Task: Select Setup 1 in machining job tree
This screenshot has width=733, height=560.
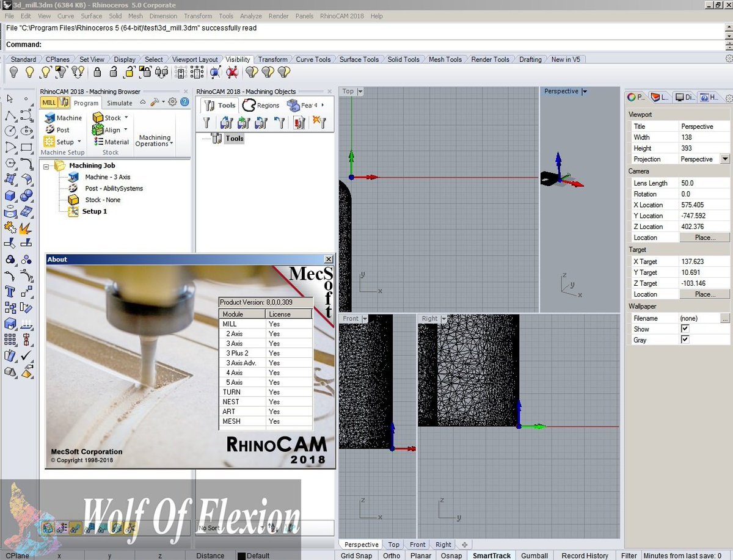Action: [x=95, y=211]
